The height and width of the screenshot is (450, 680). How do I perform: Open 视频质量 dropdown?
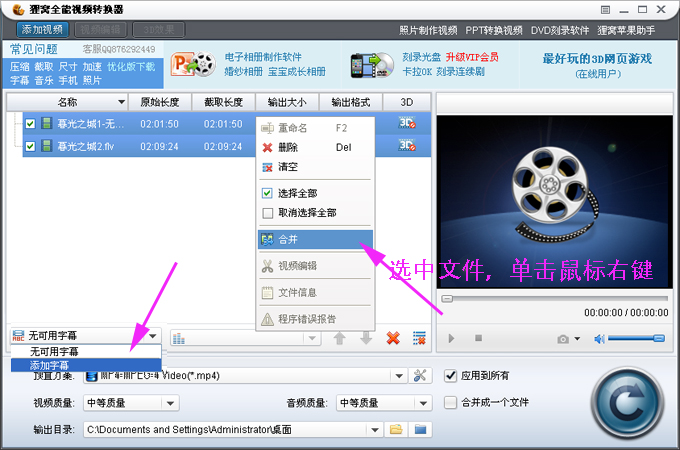pyautogui.click(x=170, y=403)
